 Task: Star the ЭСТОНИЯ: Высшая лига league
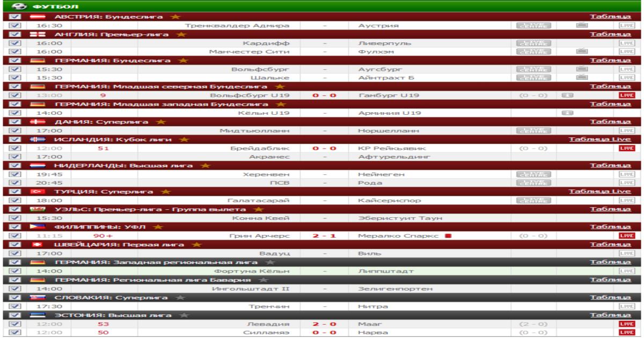pos(186,315)
